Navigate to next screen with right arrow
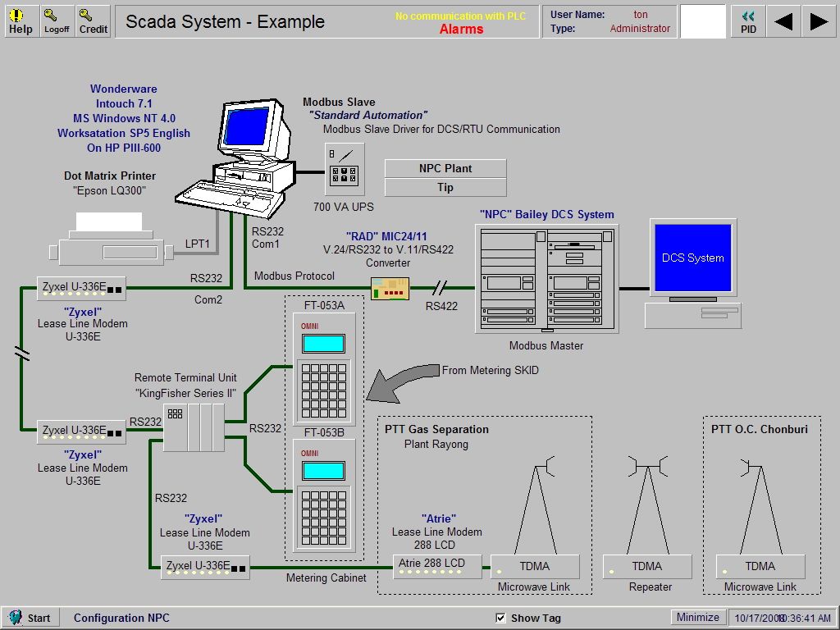840x630 pixels. tap(819, 21)
